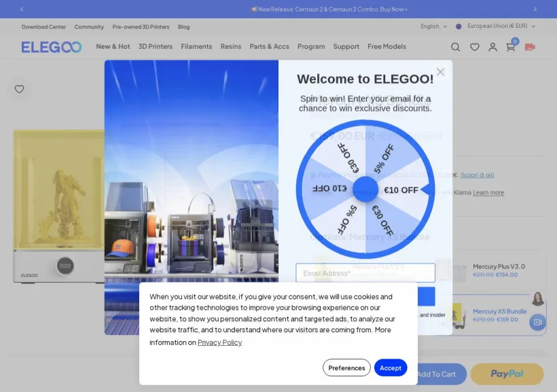This screenshot has width=557, height=392.
Task: Click the floating video call icon
Action: click(537, 322)
